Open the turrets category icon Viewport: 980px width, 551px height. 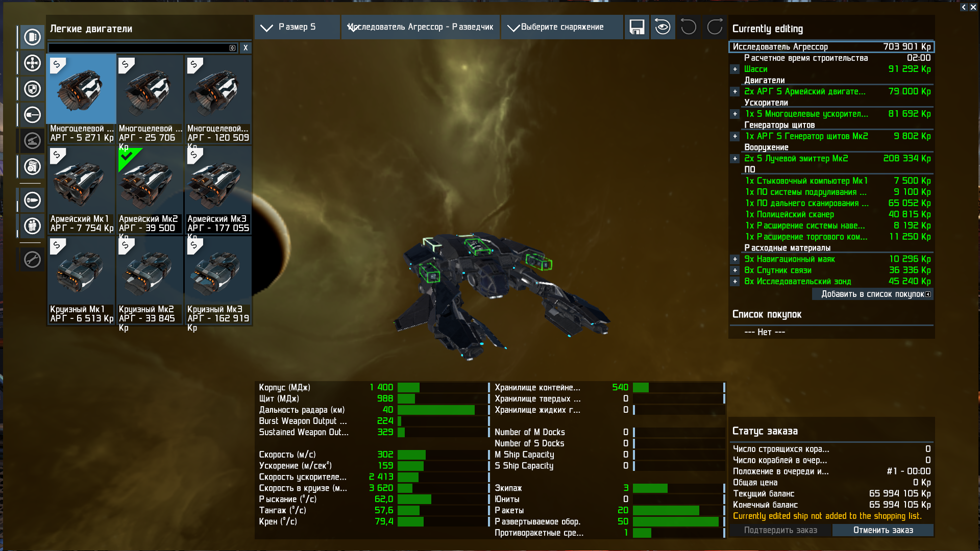pos(32,141)
